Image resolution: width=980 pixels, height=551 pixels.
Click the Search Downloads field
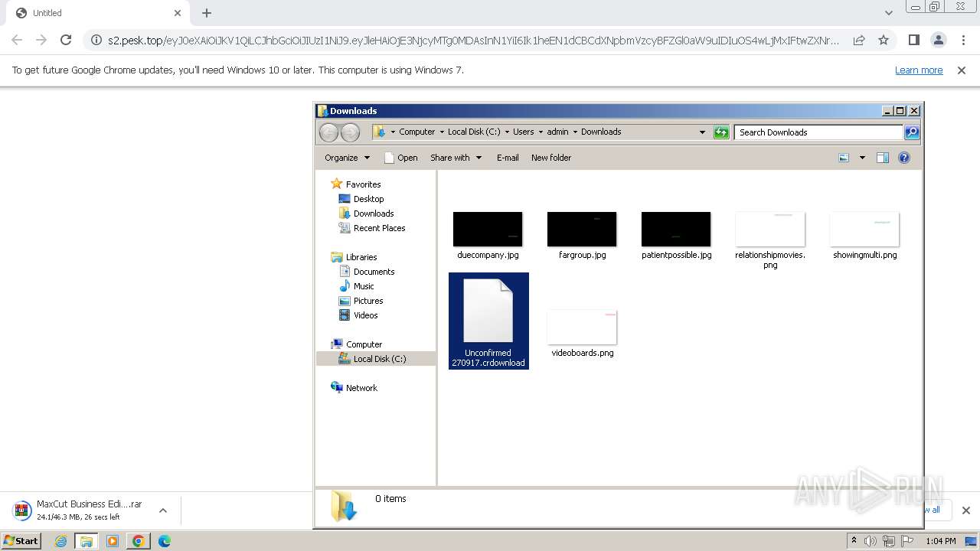pos(818,132)
